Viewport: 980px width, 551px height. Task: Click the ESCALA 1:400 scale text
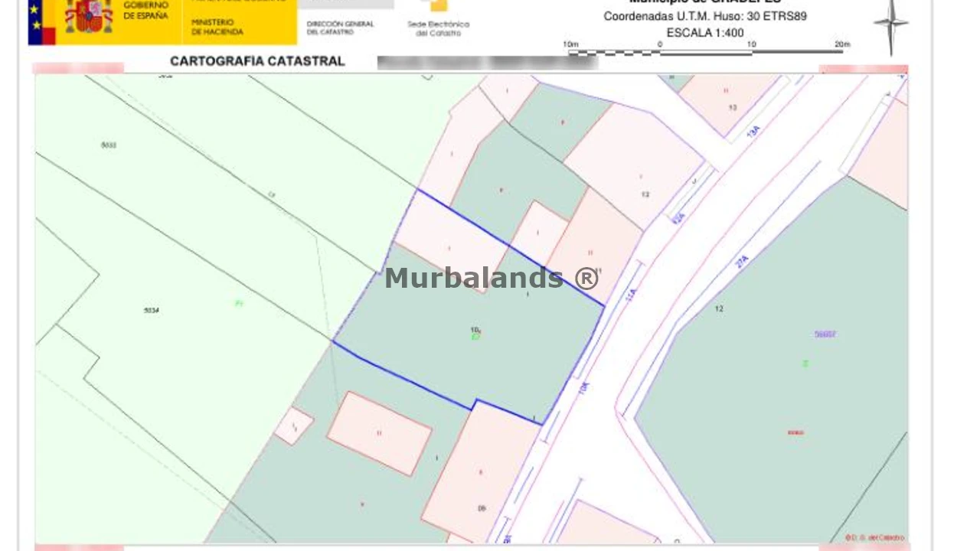[x=704, y=33]
